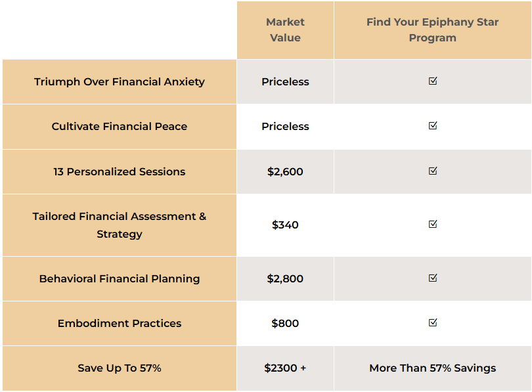Click the checkmark for Behavioral Financial Planning

pyautogui.click(x=433, y=278)
